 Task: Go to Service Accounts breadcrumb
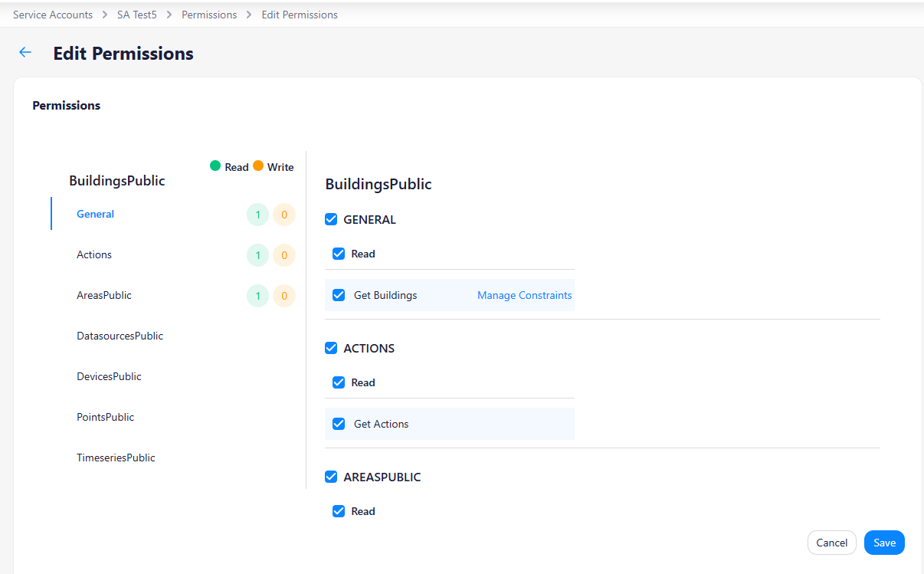pos(53,15)
